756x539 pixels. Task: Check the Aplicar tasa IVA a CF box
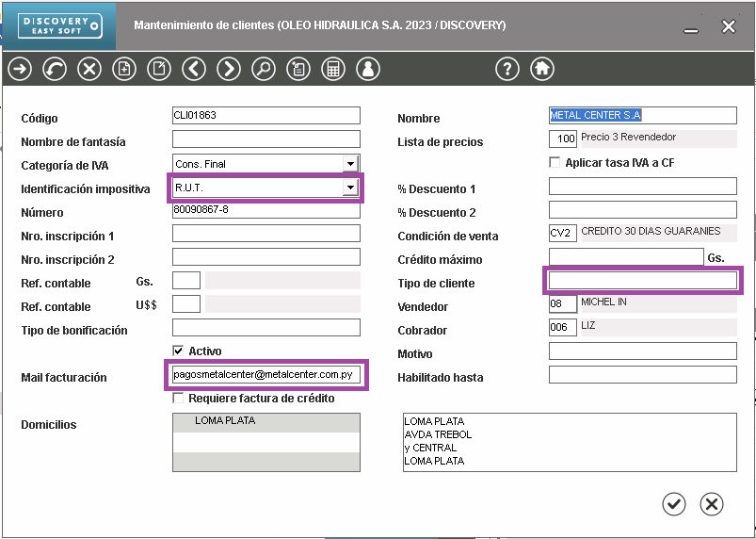[x=555, y=163]
